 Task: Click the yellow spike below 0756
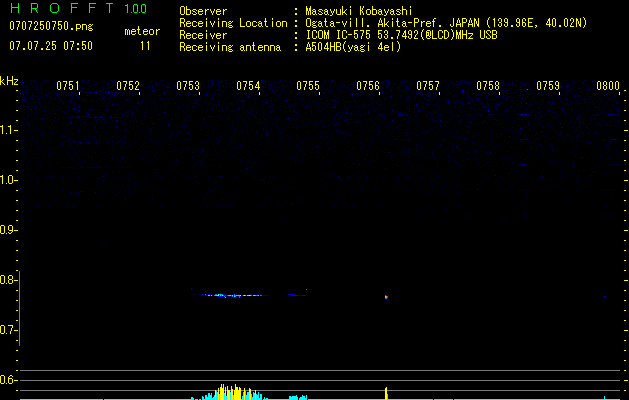tap(386, 393)
